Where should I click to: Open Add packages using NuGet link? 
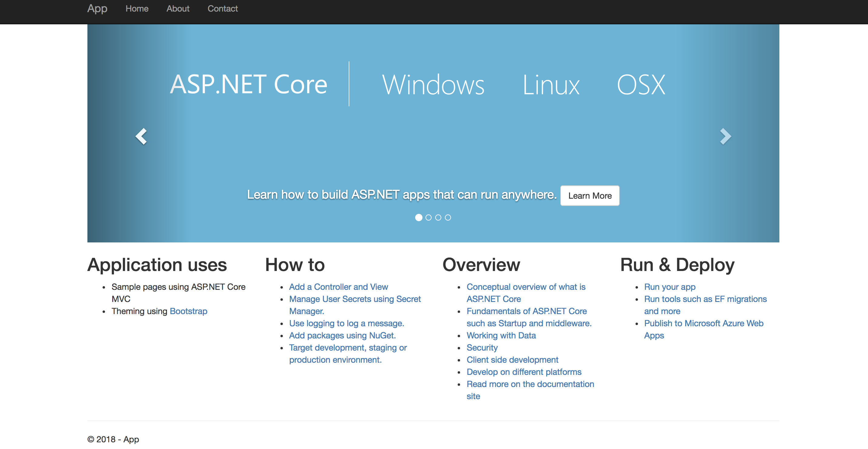point(342,335)
